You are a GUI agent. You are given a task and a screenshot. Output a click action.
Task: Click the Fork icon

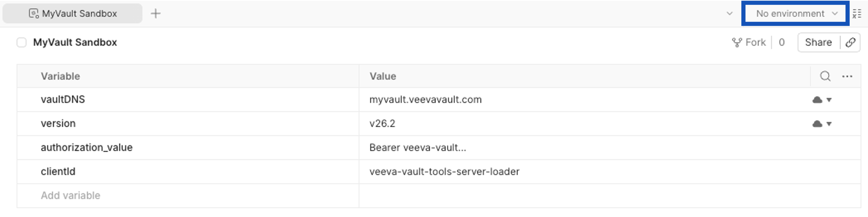pyautogui.click(x=737, y=42)
